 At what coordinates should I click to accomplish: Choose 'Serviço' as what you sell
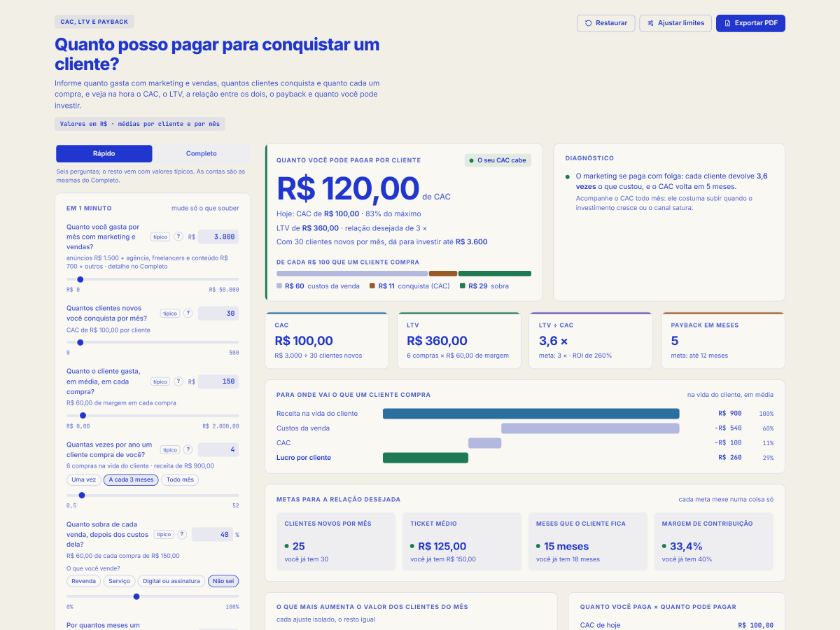click(120, 581)
